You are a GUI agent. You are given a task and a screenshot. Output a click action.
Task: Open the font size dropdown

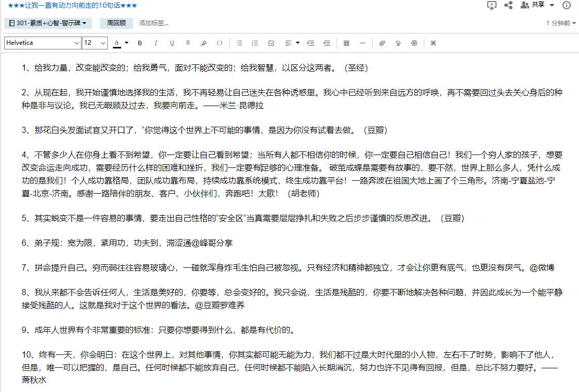(94, 43)
